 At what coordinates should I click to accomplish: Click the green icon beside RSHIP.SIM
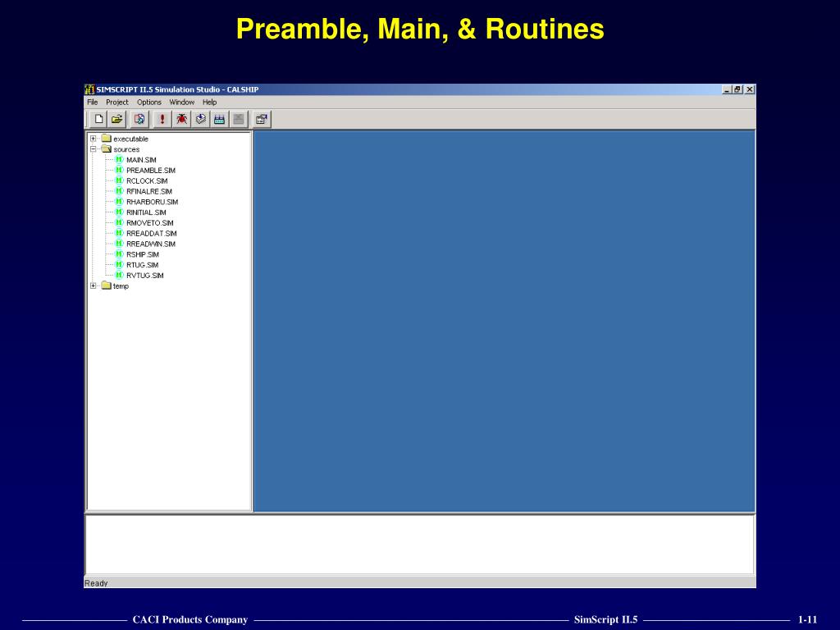pos(120,254)
